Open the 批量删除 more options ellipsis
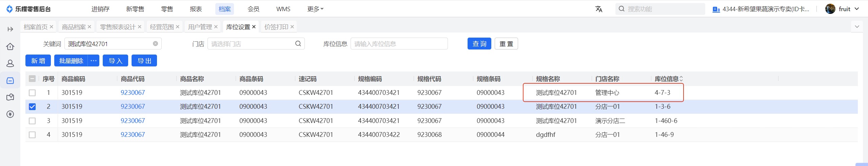Screen dimensions: 868x166 pos(94,61)
